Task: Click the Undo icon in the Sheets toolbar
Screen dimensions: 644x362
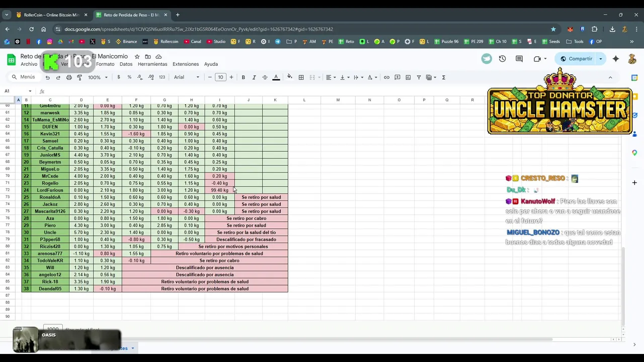Action: click(x=47, y=77)
